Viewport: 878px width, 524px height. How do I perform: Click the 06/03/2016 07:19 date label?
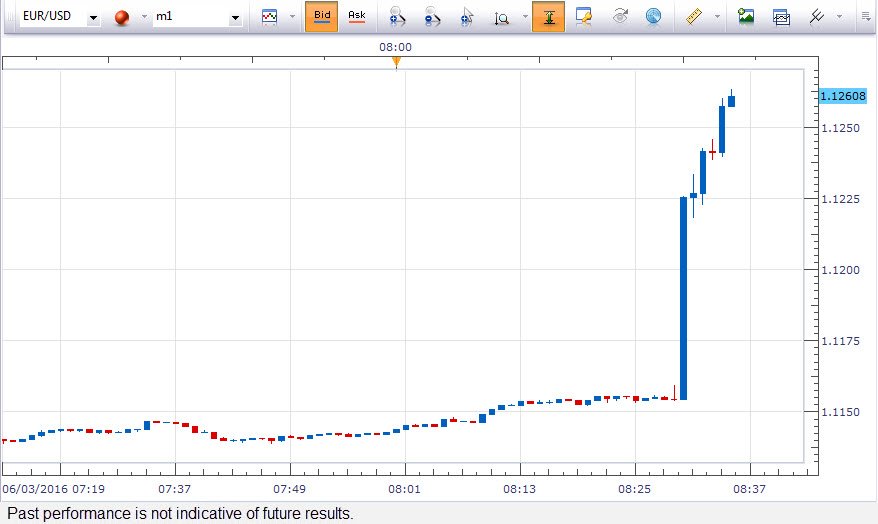[x=54, y=489]
